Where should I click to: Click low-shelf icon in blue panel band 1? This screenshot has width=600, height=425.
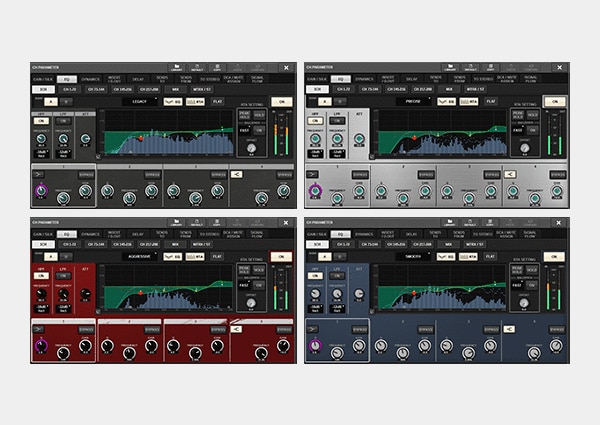pyautogui.click(x=313, y=329)
